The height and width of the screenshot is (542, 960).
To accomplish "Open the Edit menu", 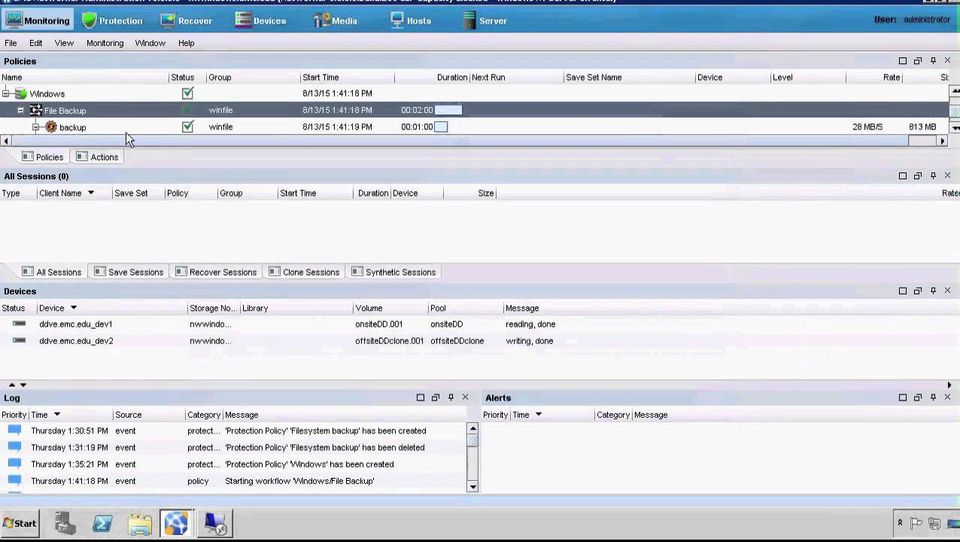I will pos(36,43).
